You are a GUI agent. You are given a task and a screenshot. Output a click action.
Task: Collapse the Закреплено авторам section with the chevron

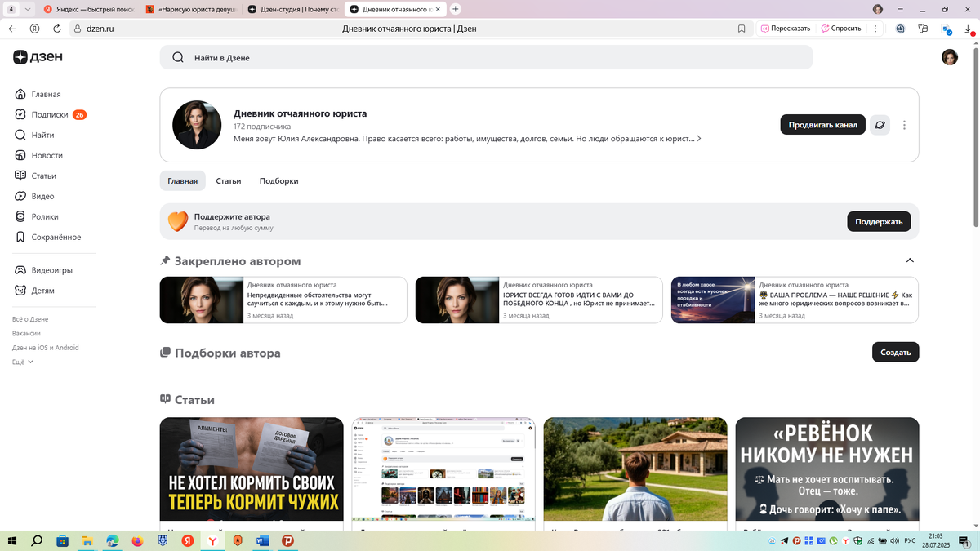[910, 260]
